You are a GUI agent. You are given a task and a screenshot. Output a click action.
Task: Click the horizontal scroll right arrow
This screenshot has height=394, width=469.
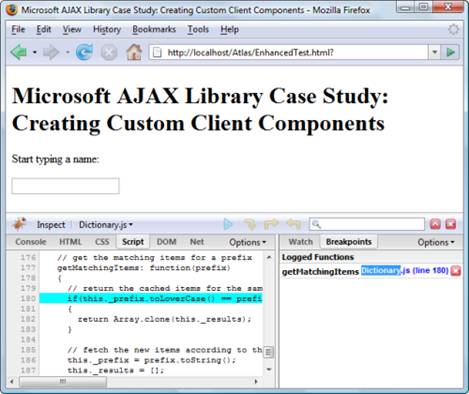point(256,381)
